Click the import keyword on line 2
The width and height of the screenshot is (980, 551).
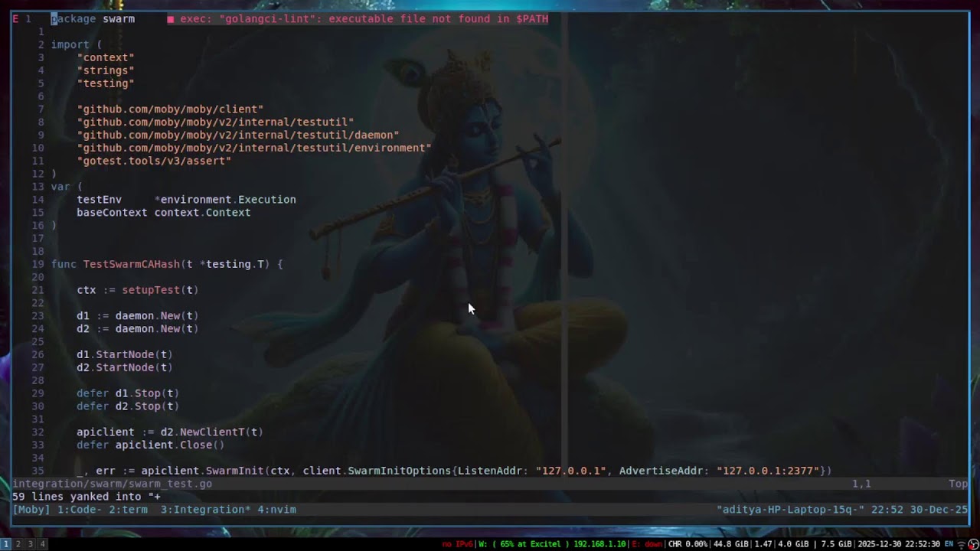pos(70,45)
